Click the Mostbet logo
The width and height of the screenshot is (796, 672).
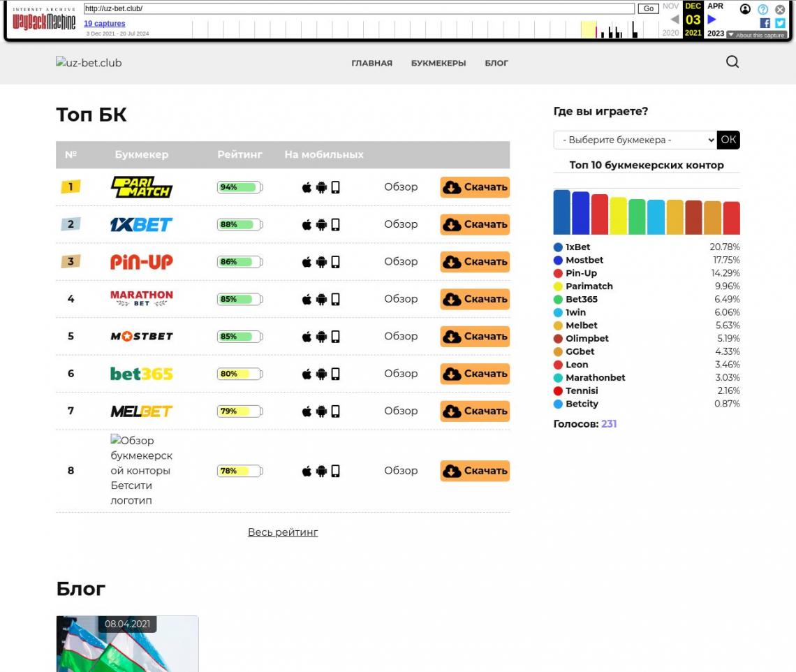click(142, 336)
